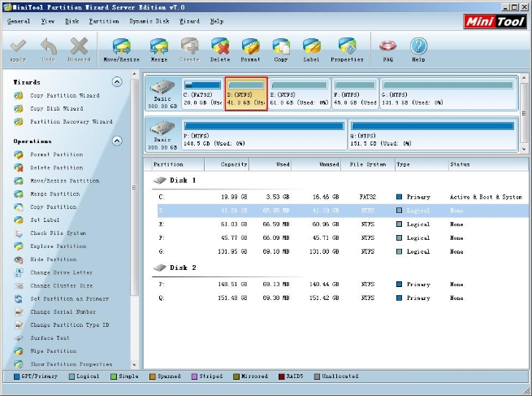Open the General menu
Screen dimensions: 532x396
[x=19, y=21]
